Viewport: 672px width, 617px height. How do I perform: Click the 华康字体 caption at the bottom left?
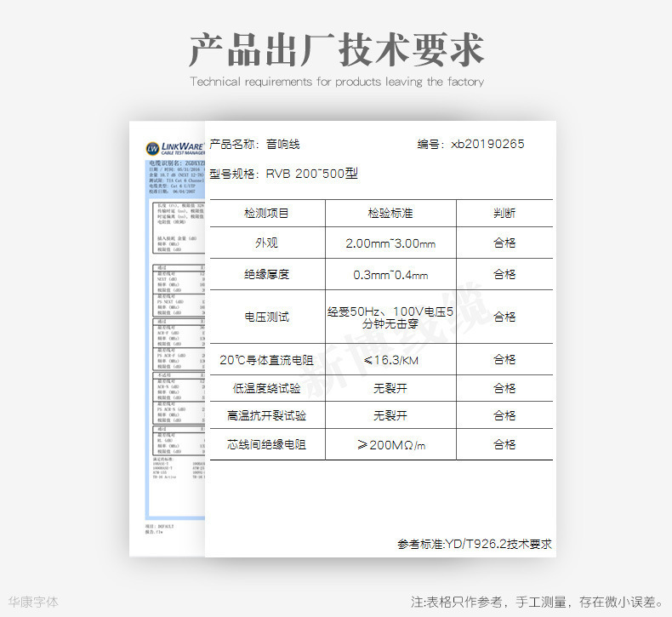click(x=33, y=602)
